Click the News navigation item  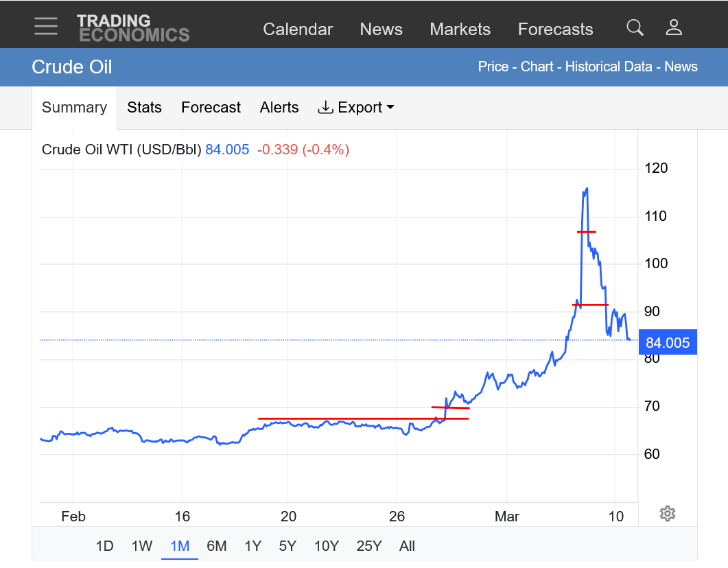pos(381,29)
